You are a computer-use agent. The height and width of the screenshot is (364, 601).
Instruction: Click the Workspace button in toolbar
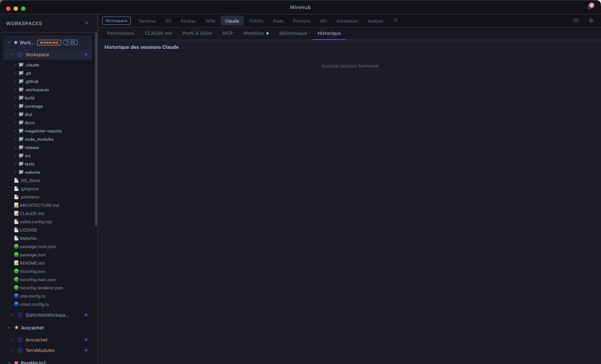tap(116, 21)
